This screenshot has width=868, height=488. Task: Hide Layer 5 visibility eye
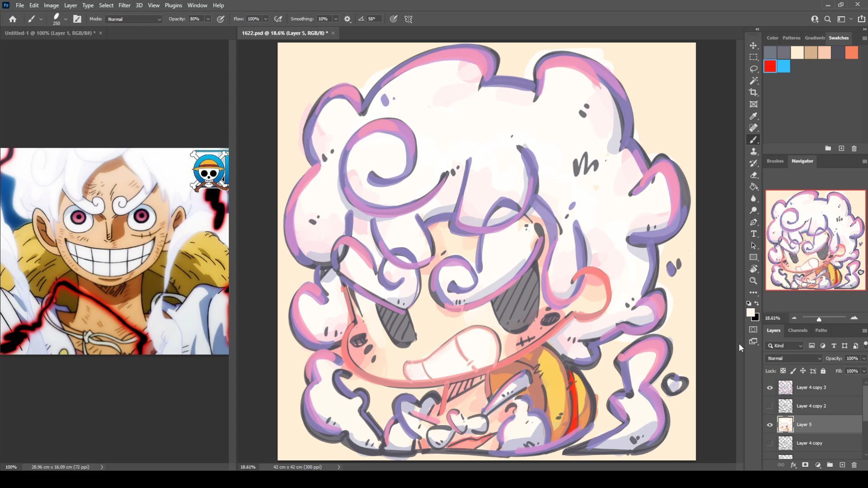pyautogui.click(x=770, y=425)
